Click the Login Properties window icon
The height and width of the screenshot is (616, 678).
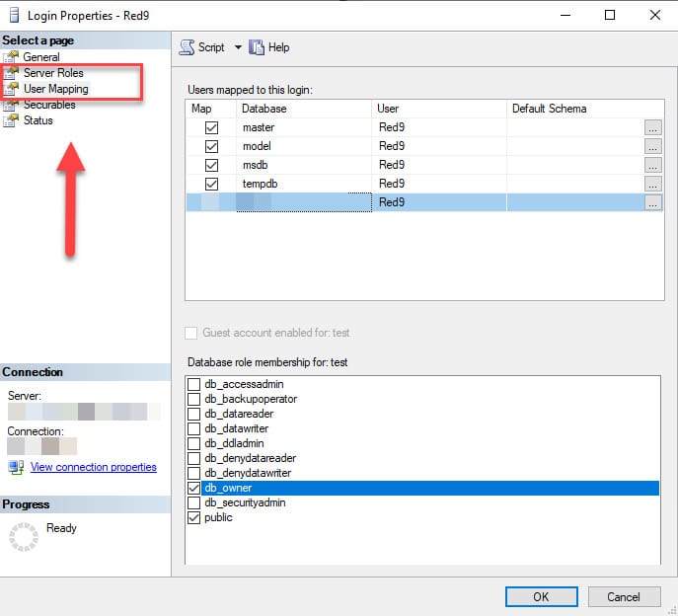click(14, 15)
